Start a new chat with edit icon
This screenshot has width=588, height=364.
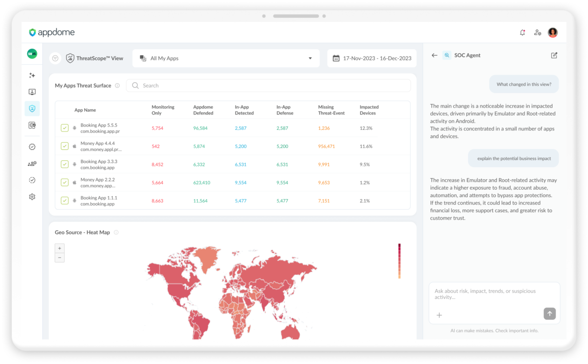[554, 55]
